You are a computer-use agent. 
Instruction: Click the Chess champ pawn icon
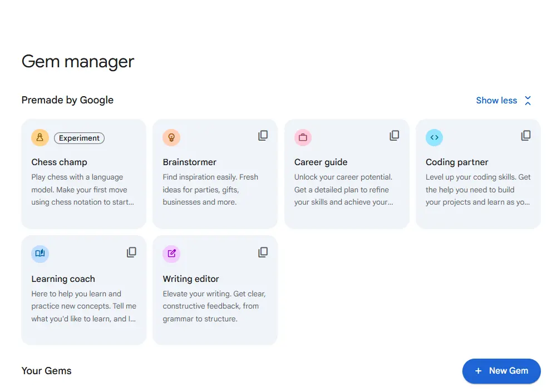tap(40, 138)
